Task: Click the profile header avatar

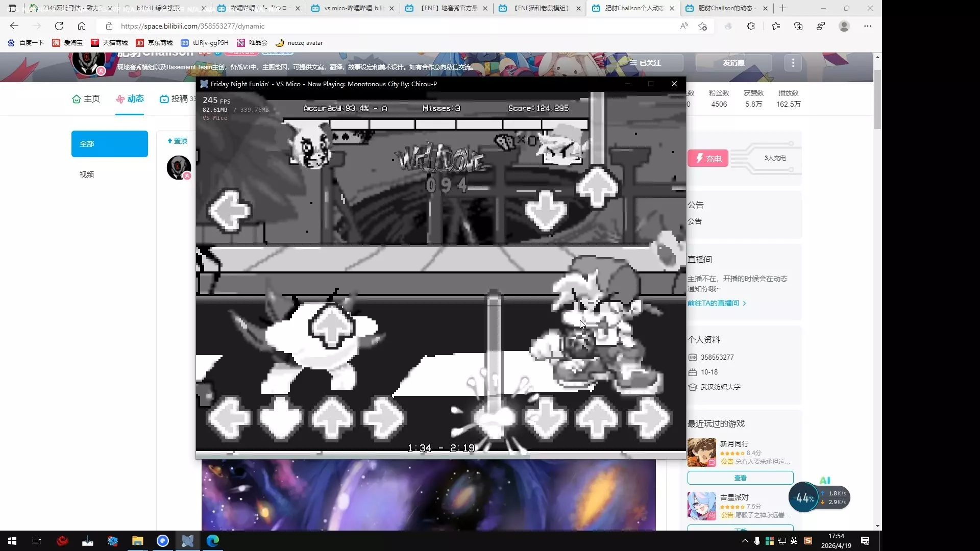Action: (88, 63)
